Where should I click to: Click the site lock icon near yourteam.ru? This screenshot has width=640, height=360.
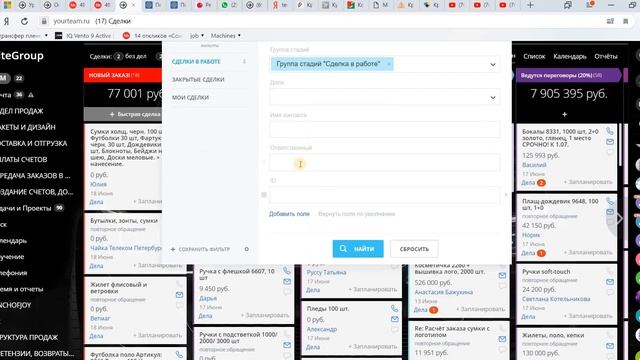click(44, 21)
